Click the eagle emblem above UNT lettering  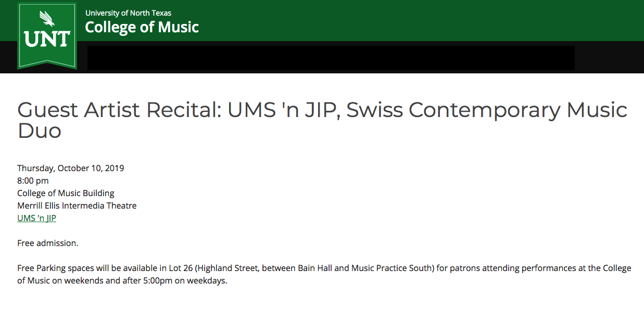tap(47, 19)
